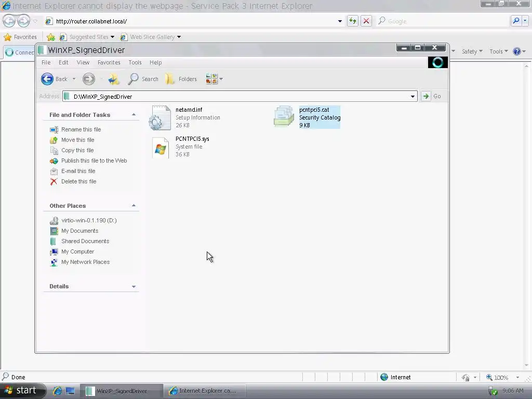Open the IE search provider dropdown
Viewport: 532px width, 399px height.
coord(525,21)
